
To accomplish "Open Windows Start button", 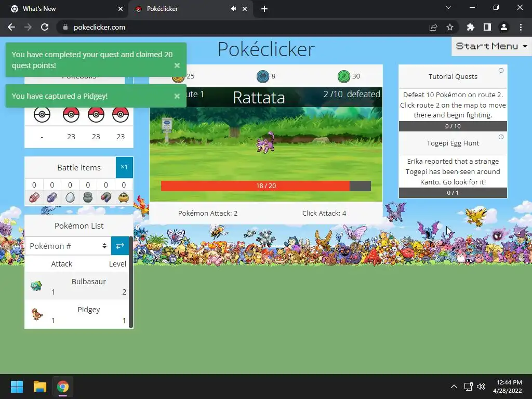I will [x=17, y=387].
